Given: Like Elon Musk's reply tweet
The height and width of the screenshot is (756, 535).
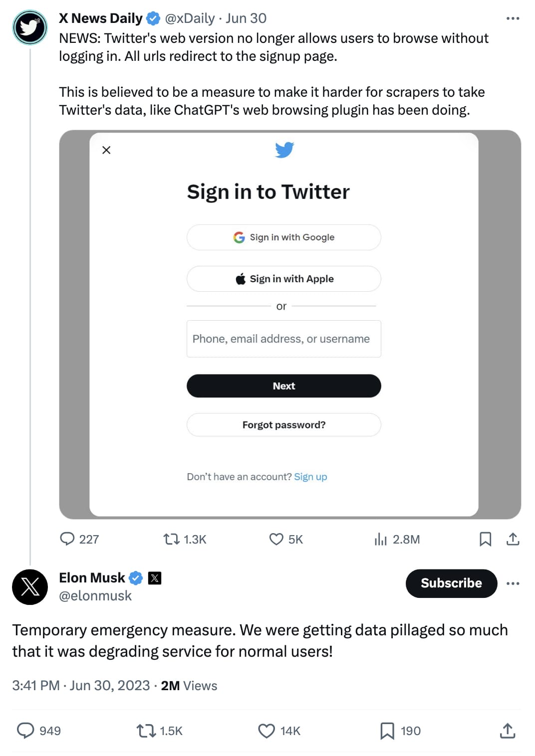Looking at the screenshot, I should click(x=266, y=731).
